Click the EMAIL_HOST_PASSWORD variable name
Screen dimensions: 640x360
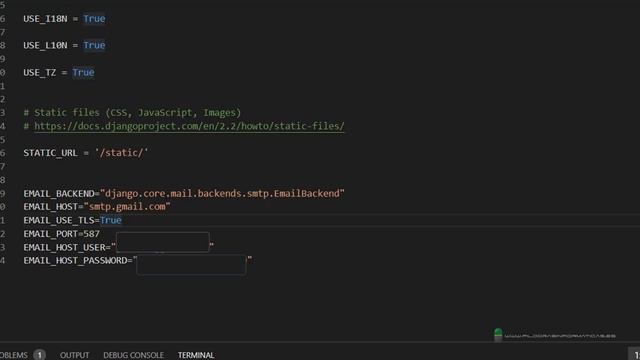click(75, 260)
